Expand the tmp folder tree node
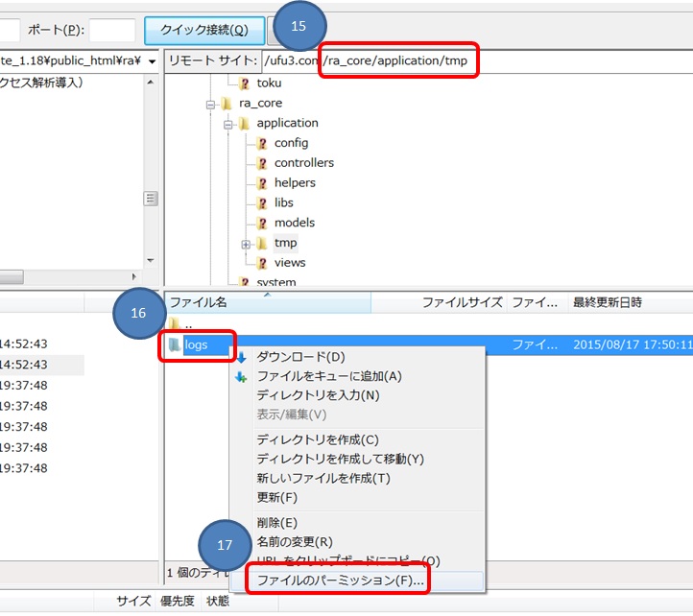693x616 pixels. click(x=246, y=244)
